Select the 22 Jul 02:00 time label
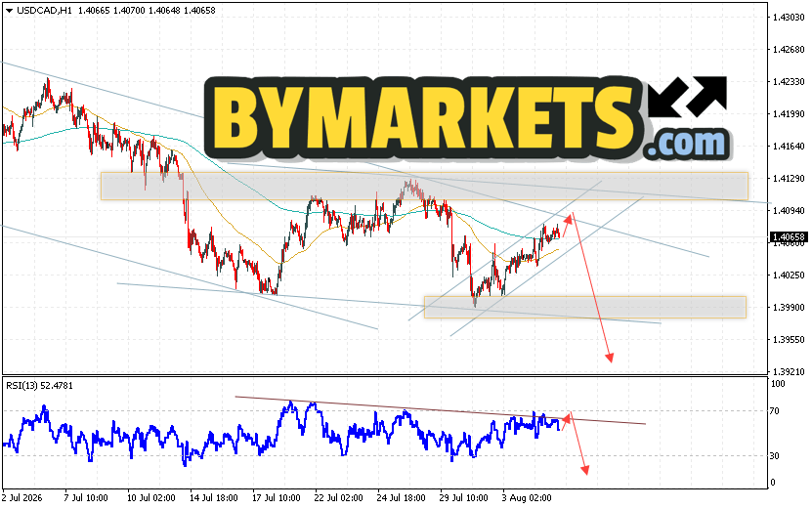The width and height of the screenshot is (812, 509). click(339, 498)
